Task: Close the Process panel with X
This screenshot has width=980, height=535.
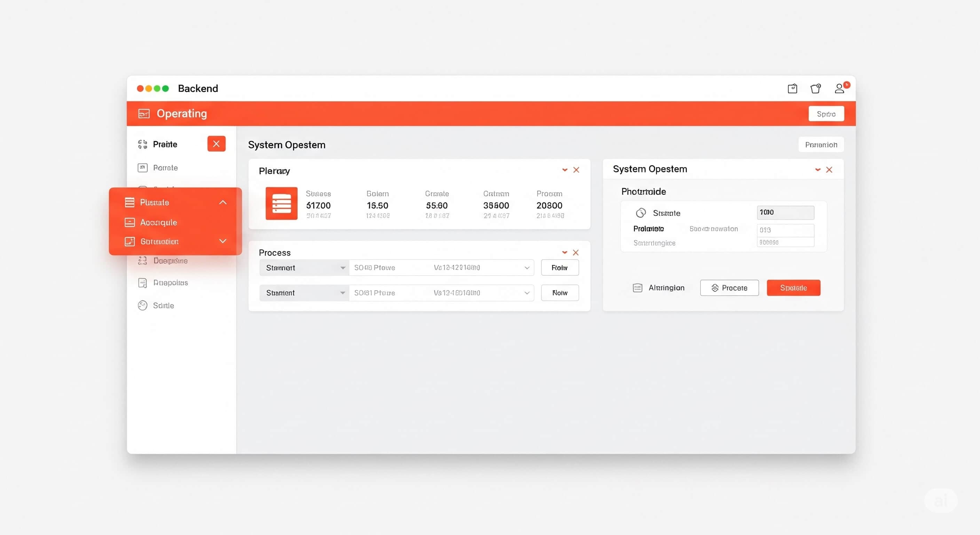Action: pyautogui.click(x=576, y=253)
